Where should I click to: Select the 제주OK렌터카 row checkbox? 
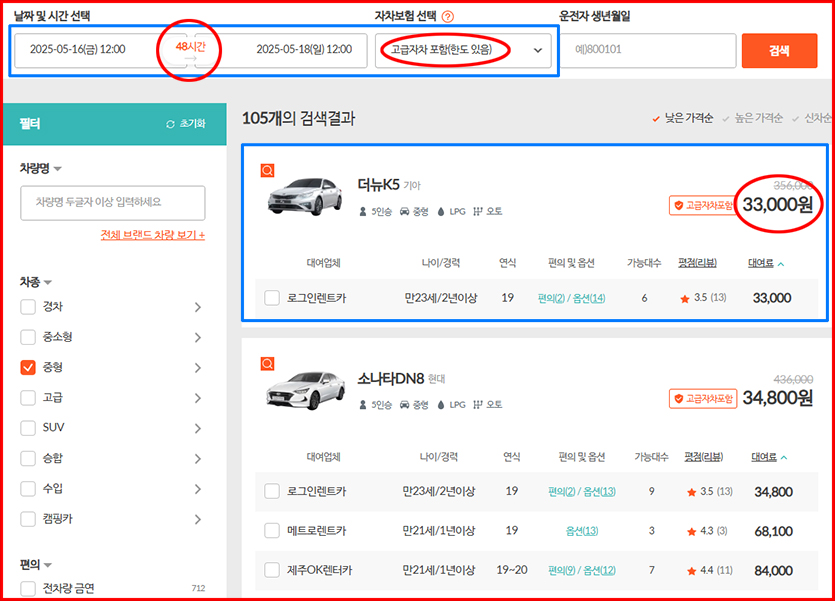click(272, 570)
